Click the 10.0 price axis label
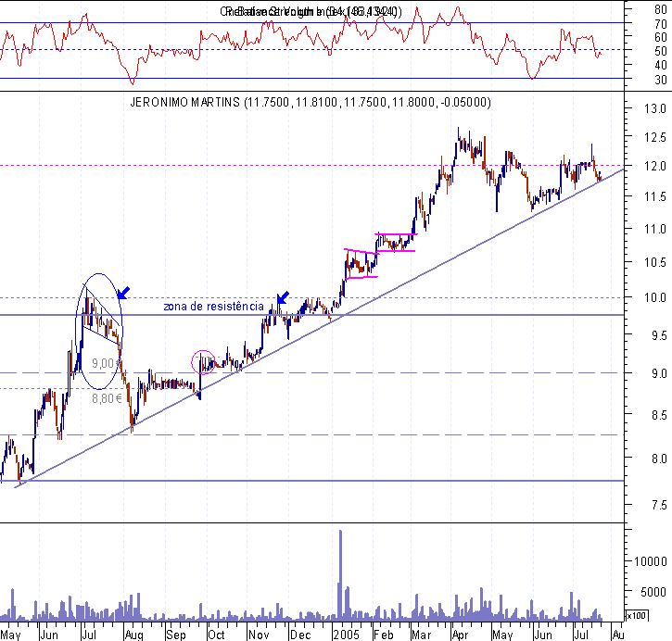The width and height of the screenshot is (672, 641). click(x=655, y=297)
